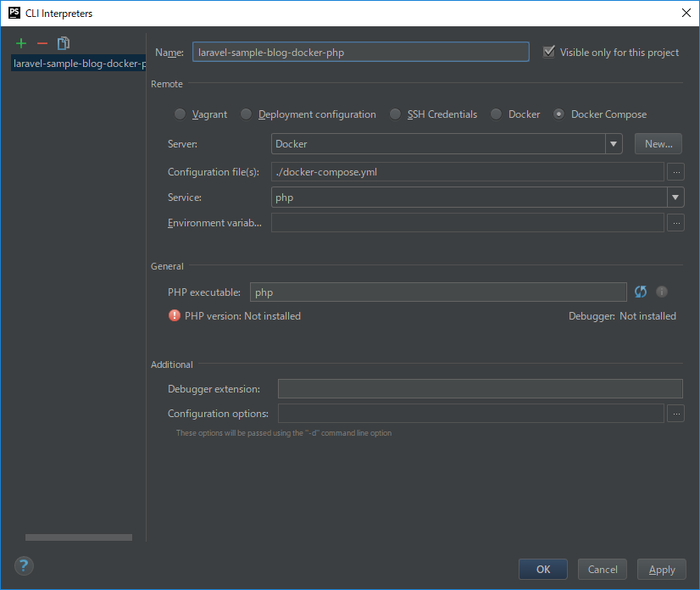This screenshot has height=590, width=700.
Task: Close the CLI Interpreters dialog
Action: pyautogui.click(x=686, y=13)
